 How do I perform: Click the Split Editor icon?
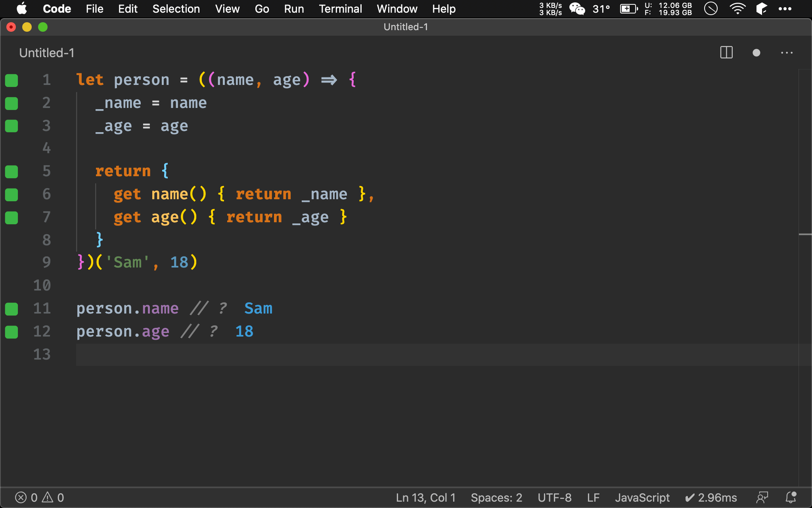726,53
